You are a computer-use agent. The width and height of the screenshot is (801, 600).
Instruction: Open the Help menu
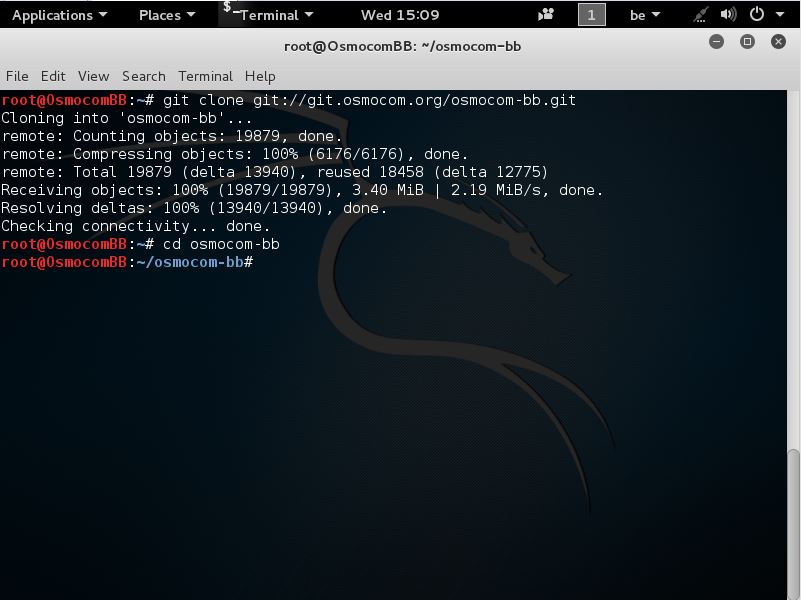260,76
